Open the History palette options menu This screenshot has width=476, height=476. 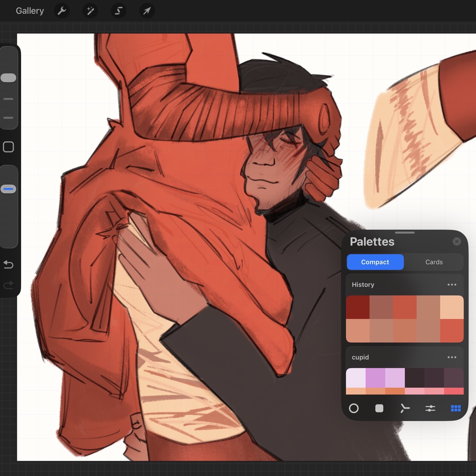coord(452,285)
